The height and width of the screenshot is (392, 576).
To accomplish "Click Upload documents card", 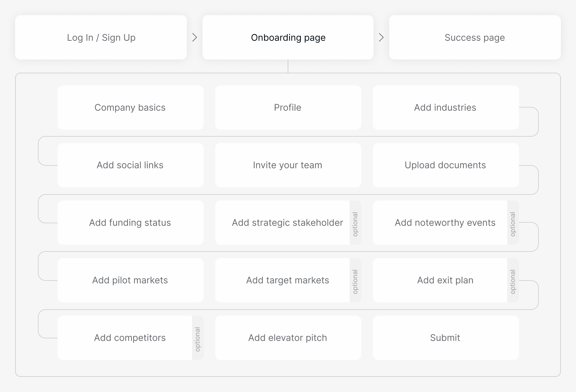I will tap(446, 165).
